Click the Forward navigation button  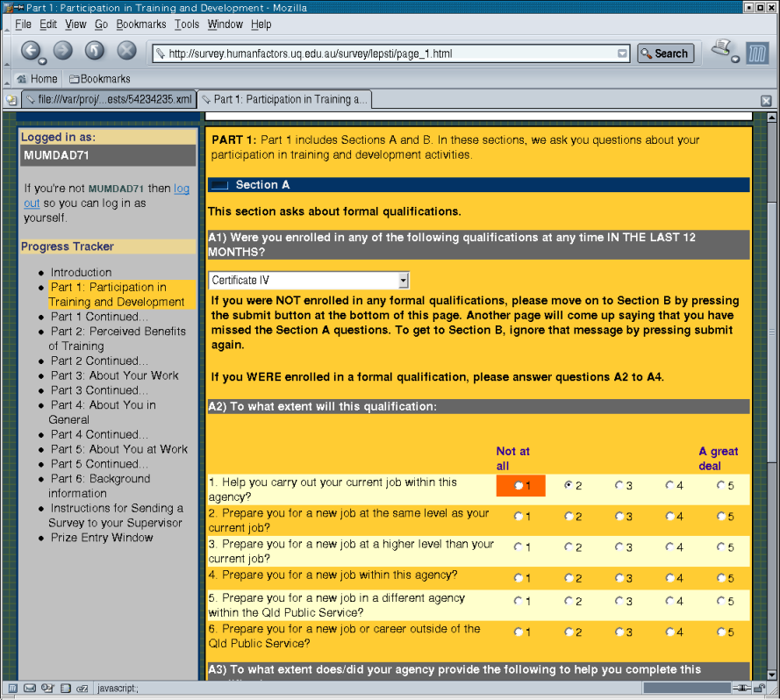(63, 51)
